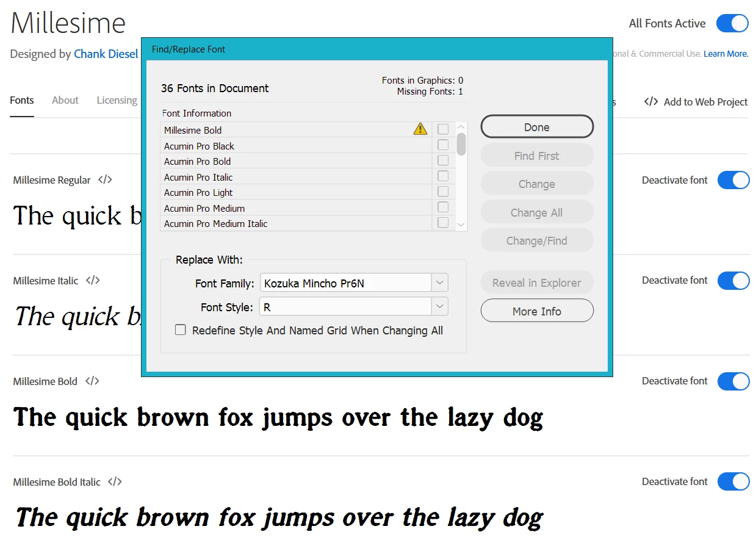Select Acumin Pro Medium Italic in font list
The image size is (756, 551).
click(296, 223)
